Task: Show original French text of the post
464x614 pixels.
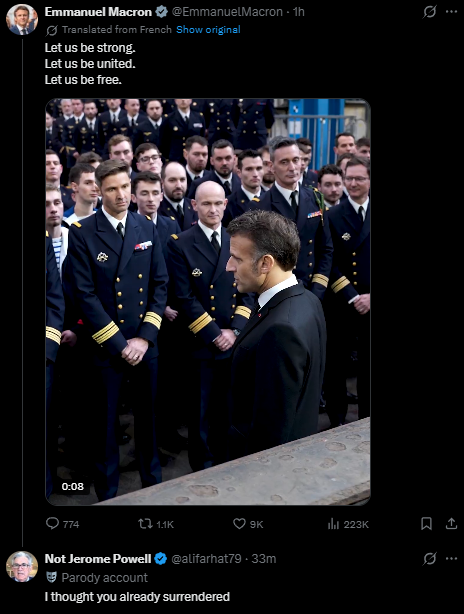Action: pos(208,30)
